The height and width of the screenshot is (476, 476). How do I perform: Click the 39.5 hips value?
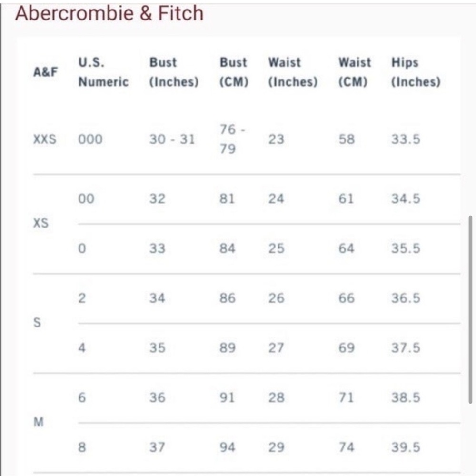point(406,447)
